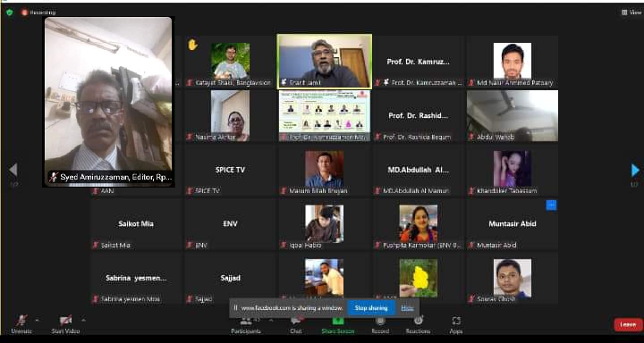
Task: Click the Stop sharing button
Action: tap(371, 307)
